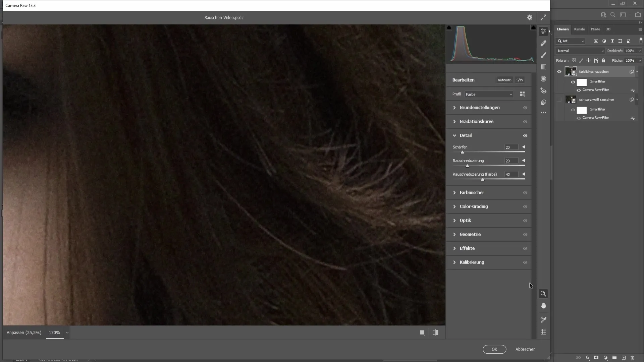The height and width of the screenshot is (362, 644).
Task: Switch to Pfade tab in layers panel
Action: [595, 29]
